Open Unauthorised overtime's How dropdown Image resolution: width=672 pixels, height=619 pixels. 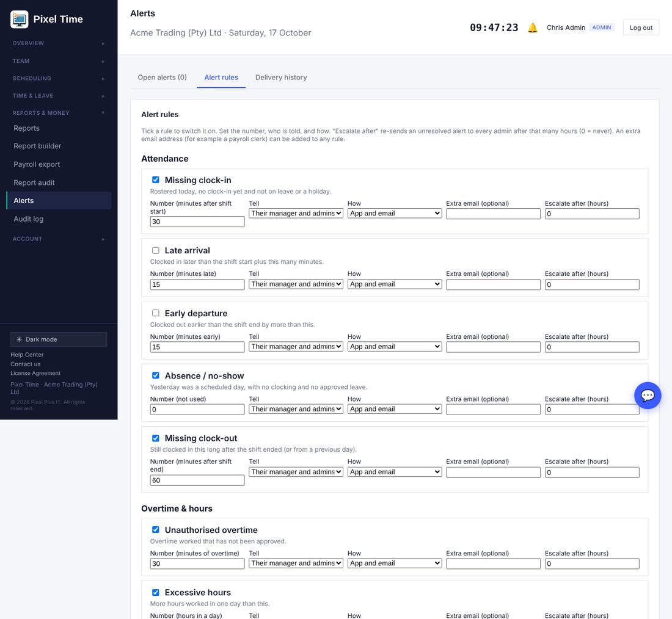(394, 563)
